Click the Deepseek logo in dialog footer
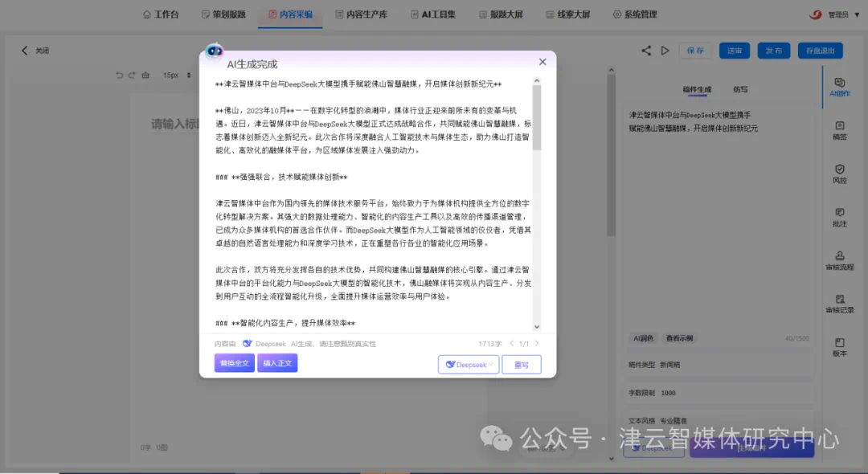This screenshot has height=474, width=868. (248, 344)
